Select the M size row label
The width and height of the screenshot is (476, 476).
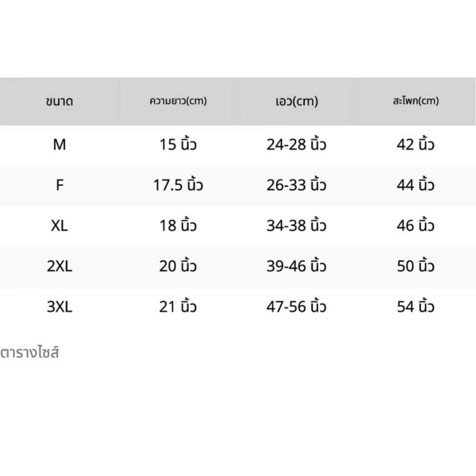click(x=59, y=145)
